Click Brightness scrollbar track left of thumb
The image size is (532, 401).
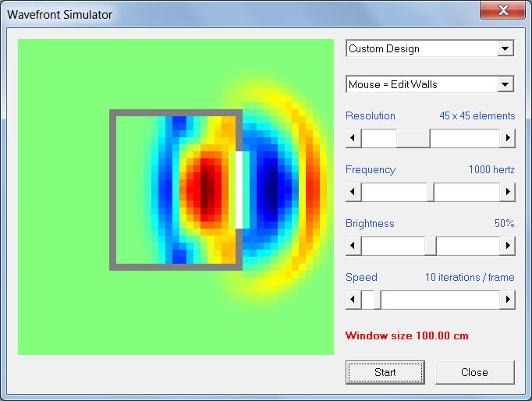tap(393, 246)
